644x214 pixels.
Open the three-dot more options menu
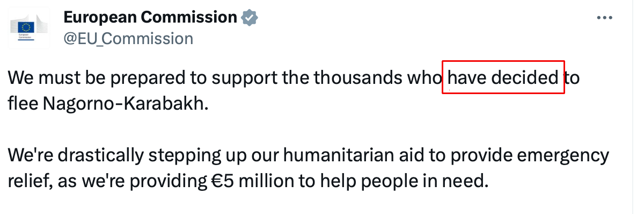(x=605, y=17)
